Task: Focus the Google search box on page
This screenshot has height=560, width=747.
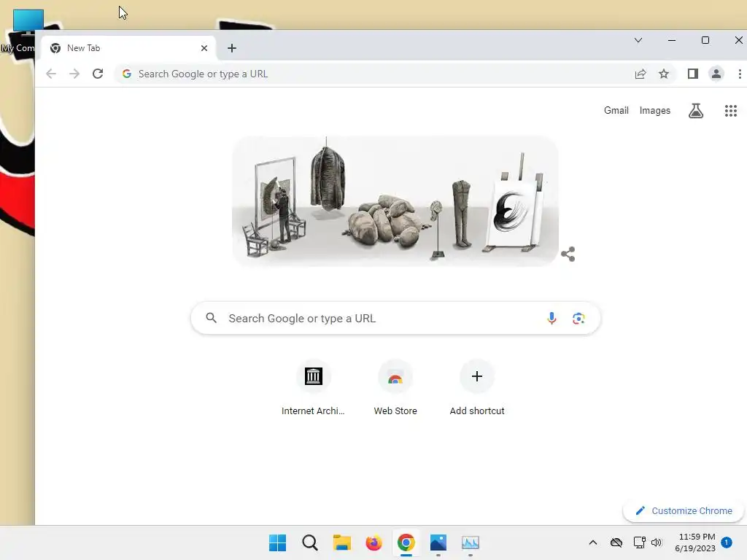Action: click(395, 318)
